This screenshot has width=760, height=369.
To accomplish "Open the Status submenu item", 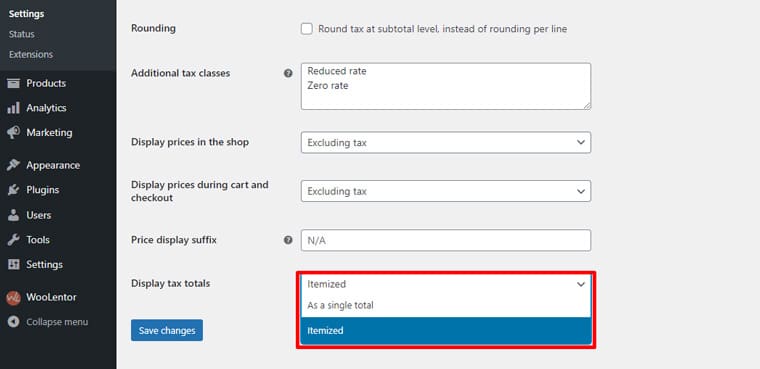I will tap(21, 34).
